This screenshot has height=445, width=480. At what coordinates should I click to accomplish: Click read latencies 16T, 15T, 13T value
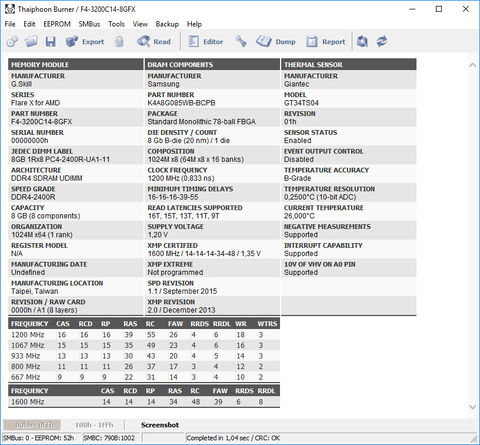pos(183,216)
